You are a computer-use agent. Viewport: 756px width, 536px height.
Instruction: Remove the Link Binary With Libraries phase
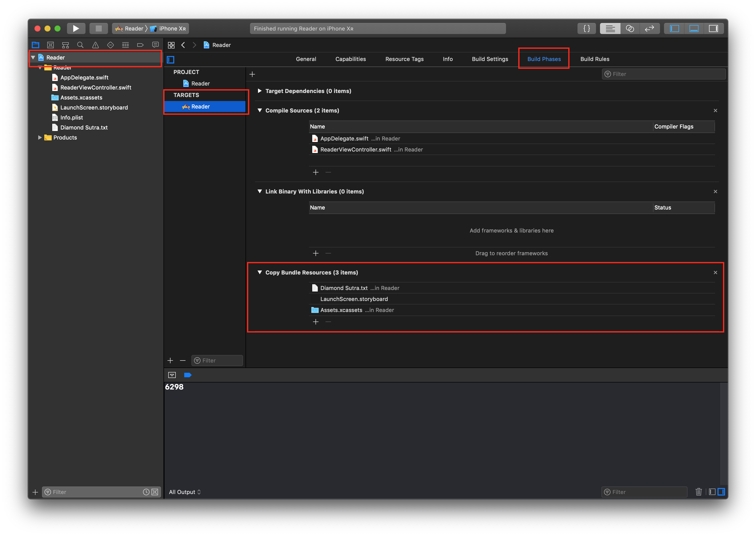click(x=715, y=191)
